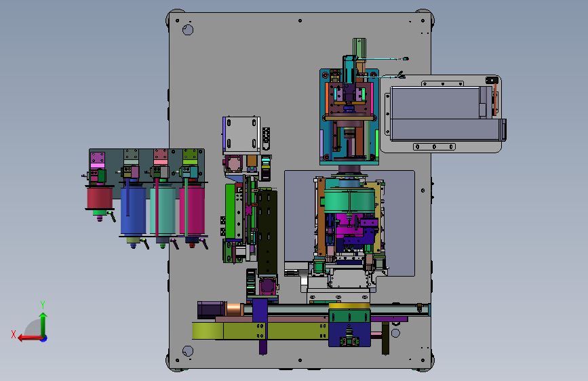Click the red X axis arrow of the triad
Viewport: 588px width, 381px height.
[x=30, y=338]
